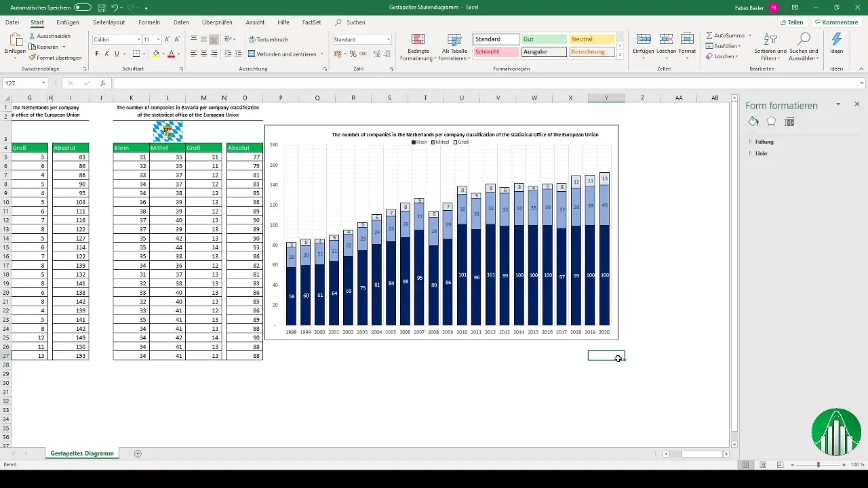The width and height of the screenshot is (868, 488).
Task: Open the number format Standard dropdown
Action: (x=388, y=40)
